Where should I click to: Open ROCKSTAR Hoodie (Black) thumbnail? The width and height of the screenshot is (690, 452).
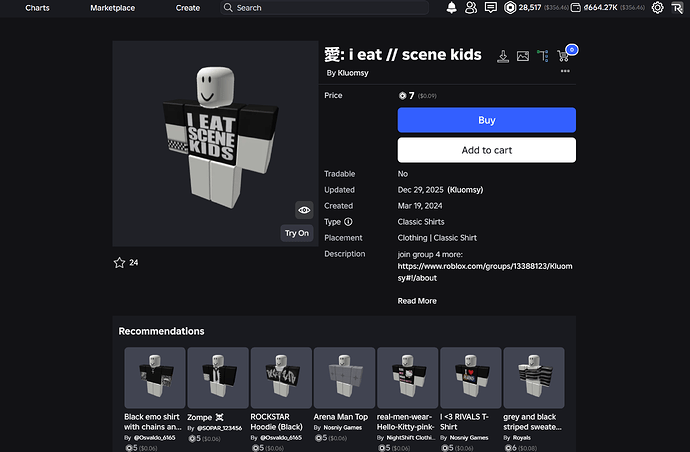tap(281, 378)
